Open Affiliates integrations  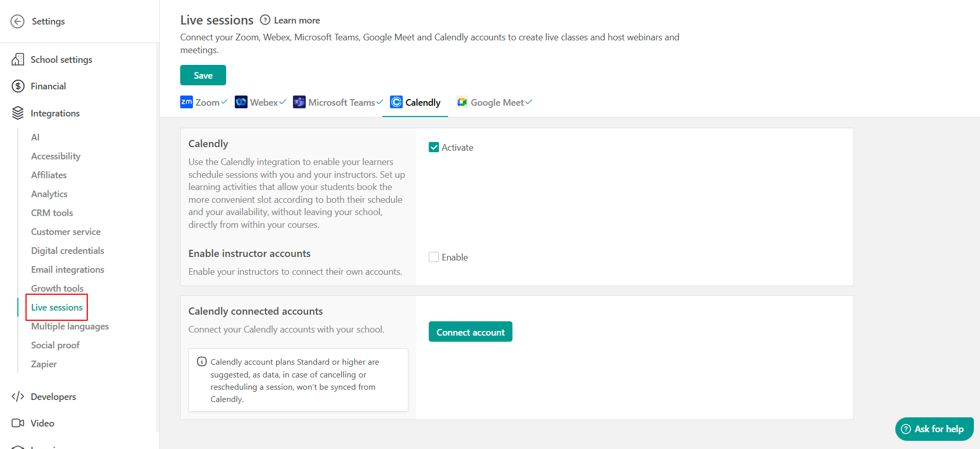click(49, 175)
